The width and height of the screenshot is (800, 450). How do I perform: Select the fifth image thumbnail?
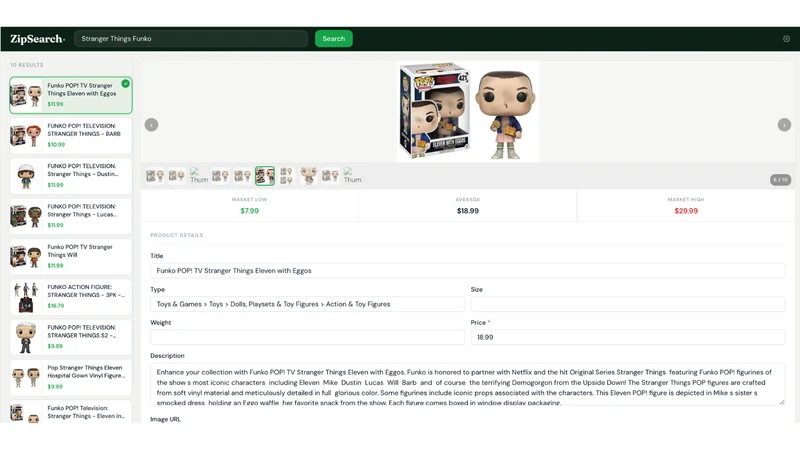pyautogui.click(x=242, y=176)
